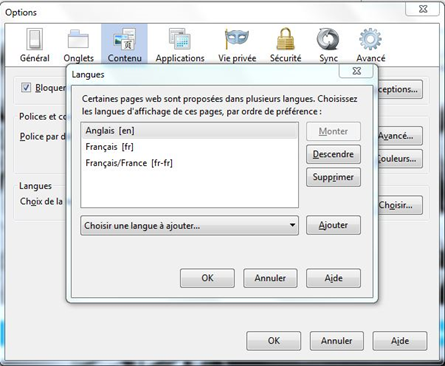Open the Couleurs button in Options window
Viewport: 445px width, 366px height.
[400, 158]
